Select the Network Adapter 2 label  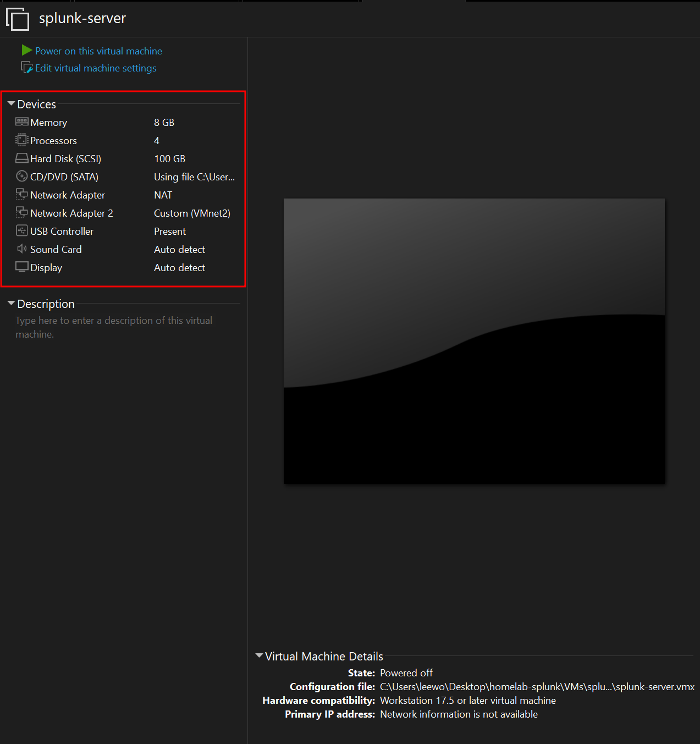(71, 213)
